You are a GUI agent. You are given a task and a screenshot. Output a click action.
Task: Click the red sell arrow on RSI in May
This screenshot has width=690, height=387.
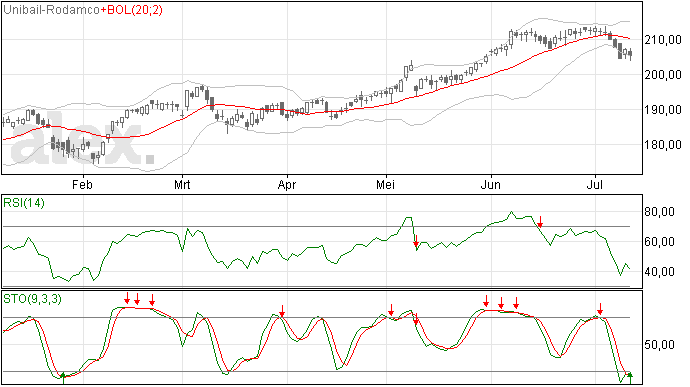pyautogui.click(x=416, y=241)
